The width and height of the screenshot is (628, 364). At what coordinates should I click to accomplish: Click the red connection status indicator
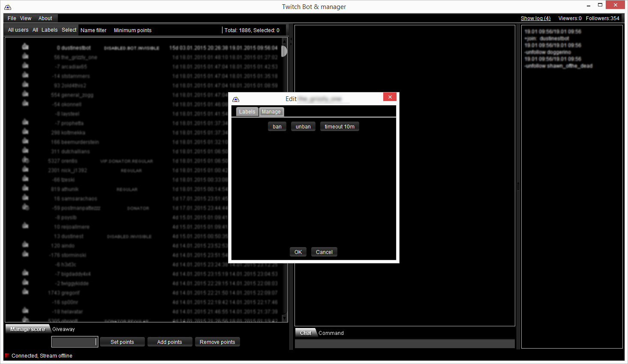pos(7,355)
